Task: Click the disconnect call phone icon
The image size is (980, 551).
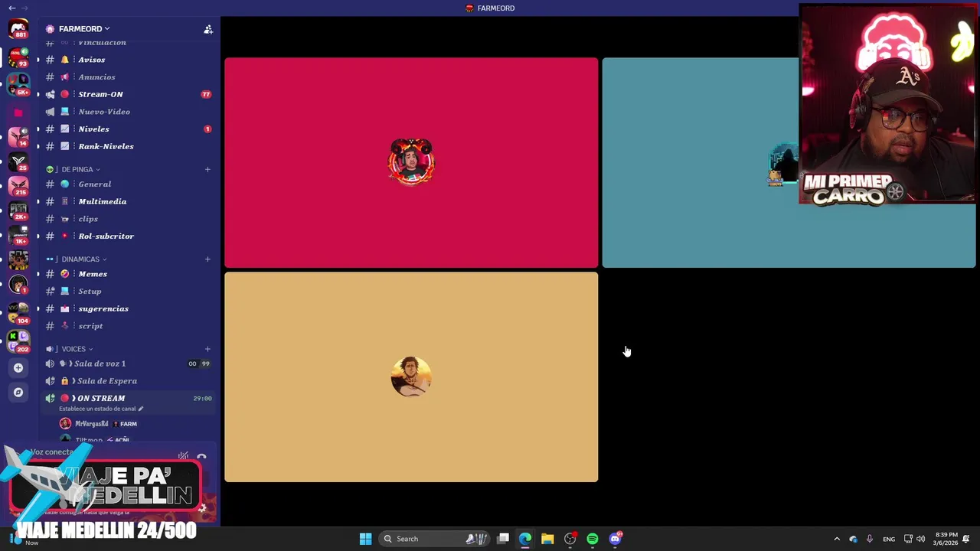Action: [201, 457]
